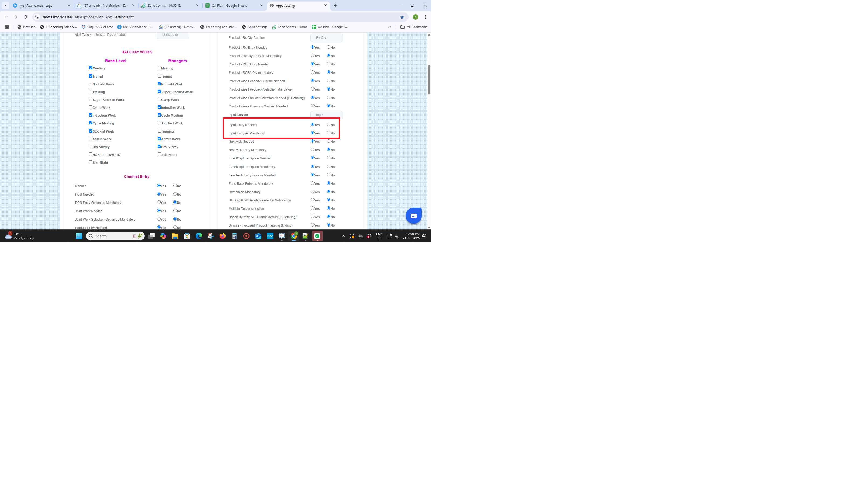Open the Chrome three-dot menu
The image size is (868, 487).
pyautogui.click(x=425, y=17)
